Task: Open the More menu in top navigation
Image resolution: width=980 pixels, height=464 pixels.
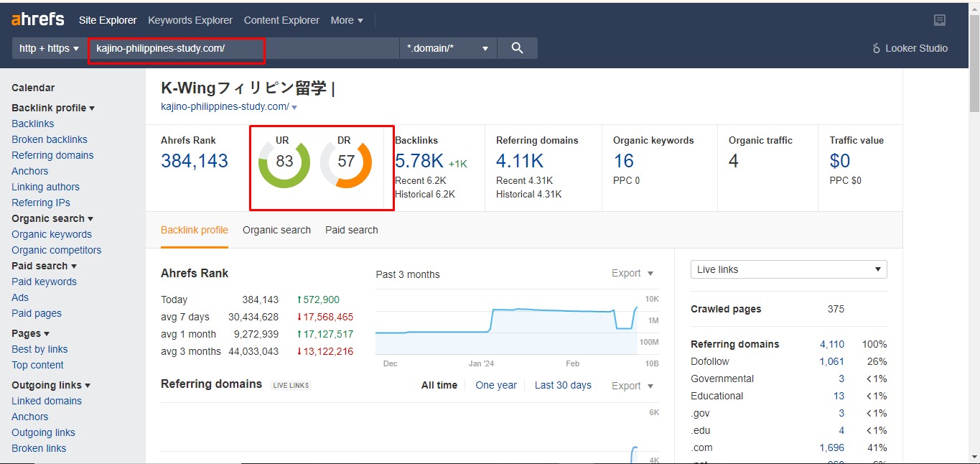Action: click(x=347, y=20)
